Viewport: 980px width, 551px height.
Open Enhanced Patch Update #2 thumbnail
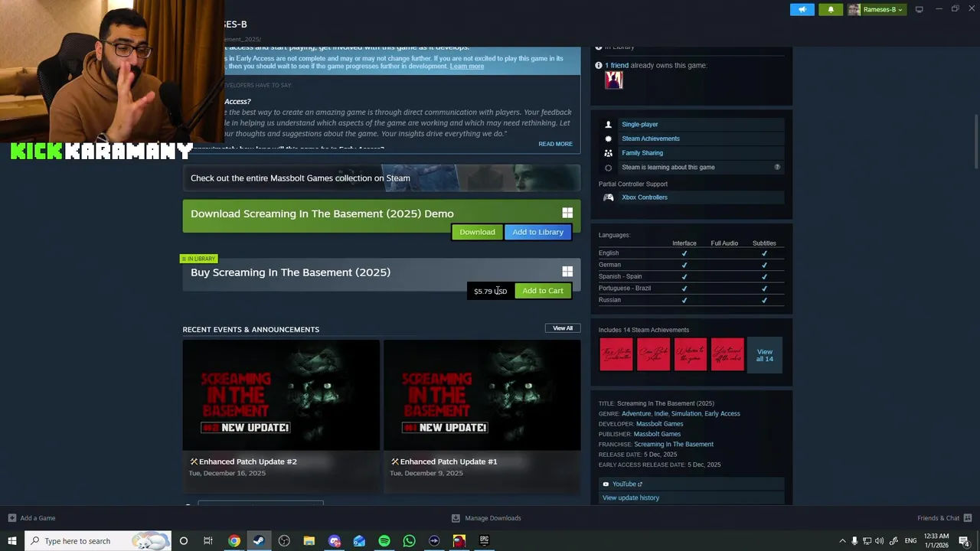click(x=281, y=395)
